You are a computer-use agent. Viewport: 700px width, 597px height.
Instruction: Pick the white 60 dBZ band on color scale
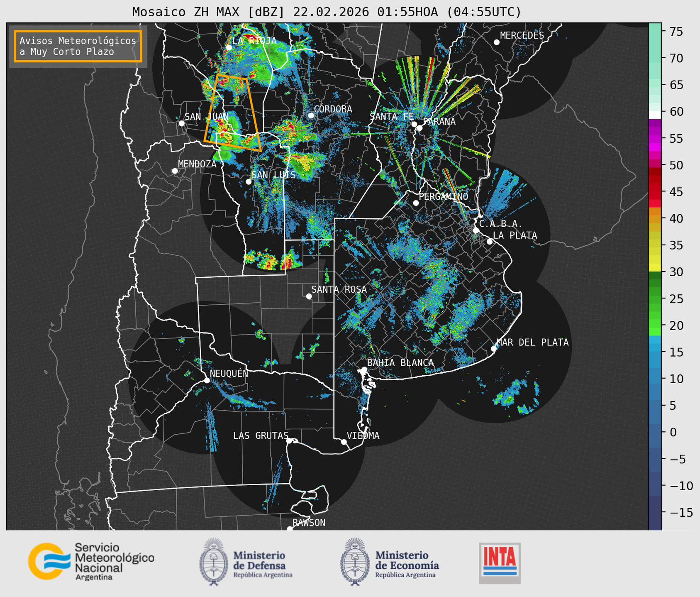tap(655, 115)
